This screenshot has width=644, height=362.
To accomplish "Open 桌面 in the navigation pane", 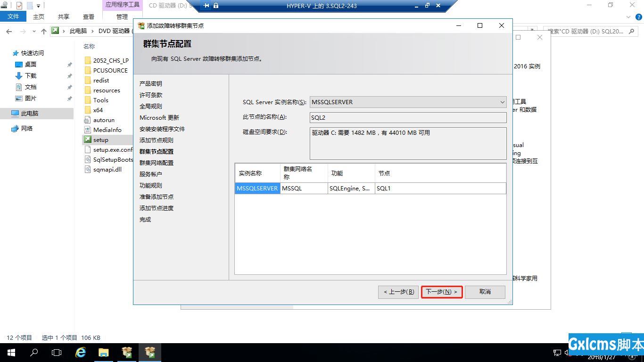I will click(x=31, y=65).
